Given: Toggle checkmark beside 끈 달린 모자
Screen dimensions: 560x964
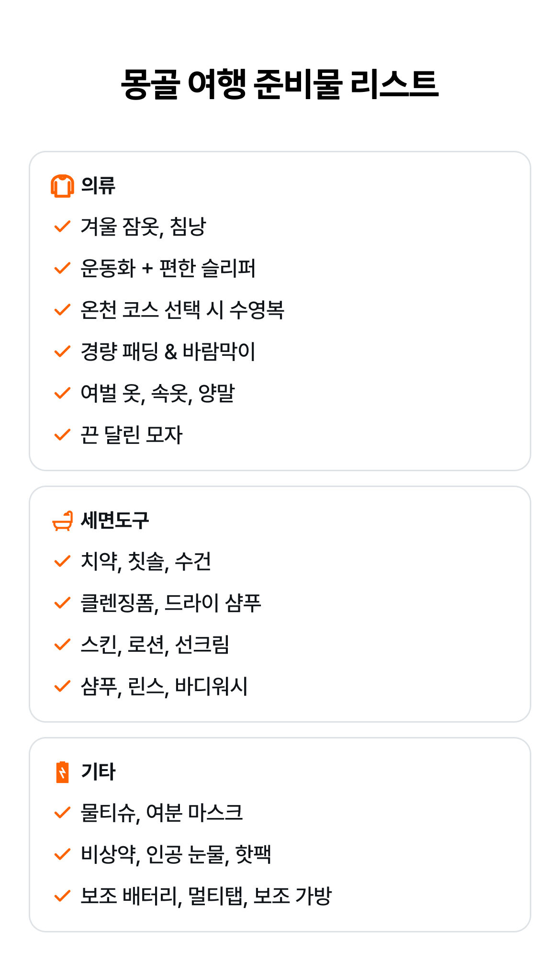Looking at the screenshot, I should coord(62,435).
